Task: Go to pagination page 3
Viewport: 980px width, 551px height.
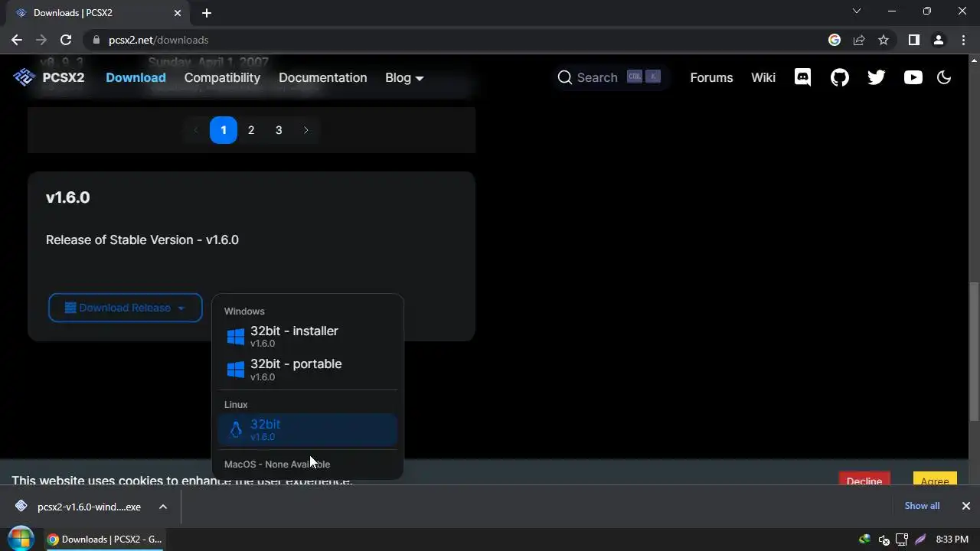Action: coord(279,130)
